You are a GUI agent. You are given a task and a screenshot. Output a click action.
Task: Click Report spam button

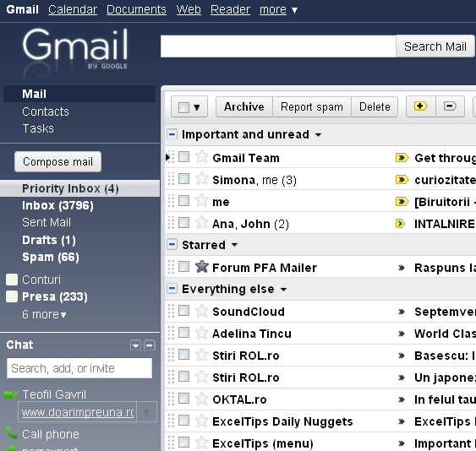pyautogui.click(x=312, y=106)
